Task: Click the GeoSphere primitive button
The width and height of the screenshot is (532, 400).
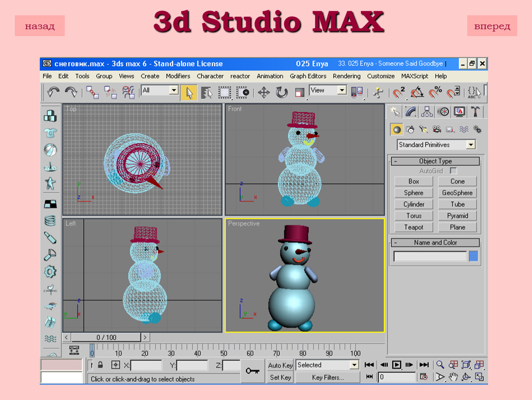Action: pos(458,193)
